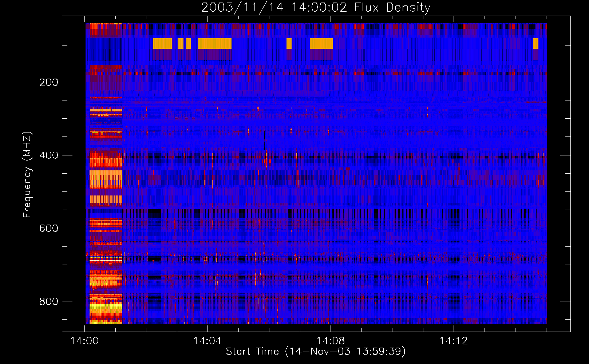The height and width of the screenshot is (364, 589).
Task: Click the 200 frequency tick label
Action: (x=49, y=82)
